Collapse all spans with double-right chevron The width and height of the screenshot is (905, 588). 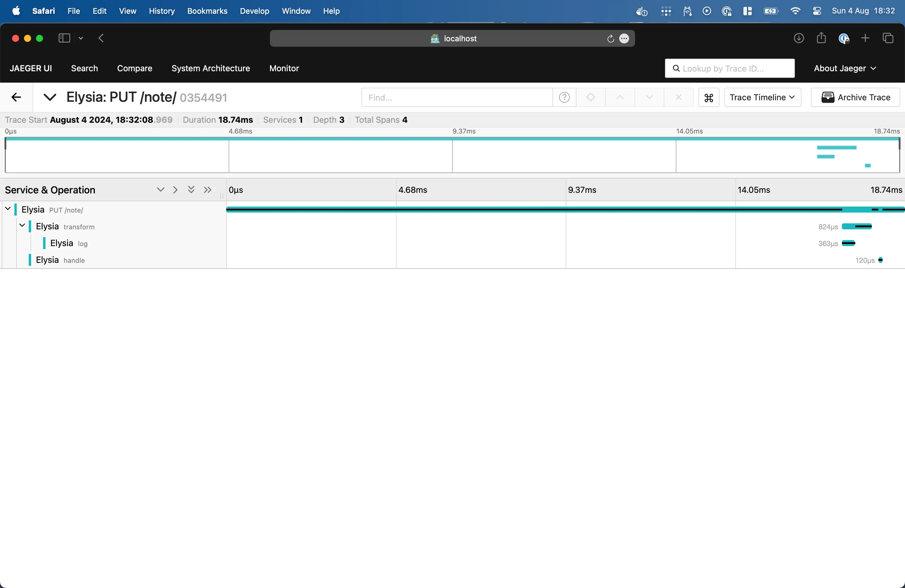point(207,190)
